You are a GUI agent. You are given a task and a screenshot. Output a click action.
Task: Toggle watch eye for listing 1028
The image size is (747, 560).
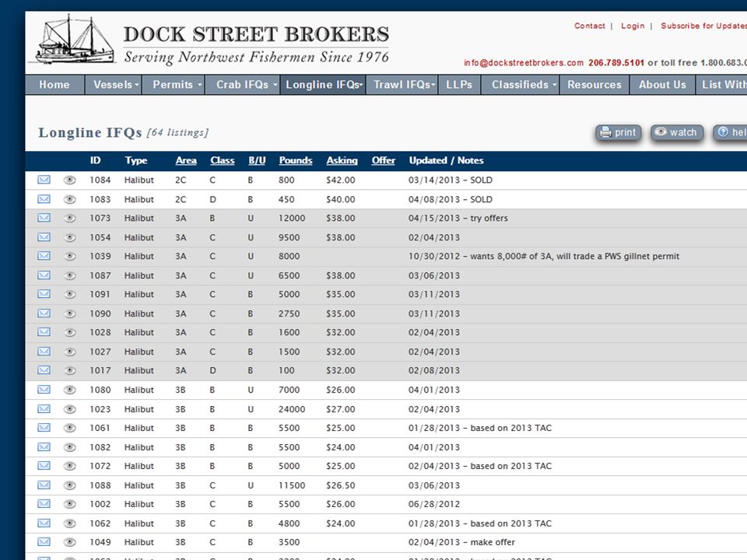point(69,332)
